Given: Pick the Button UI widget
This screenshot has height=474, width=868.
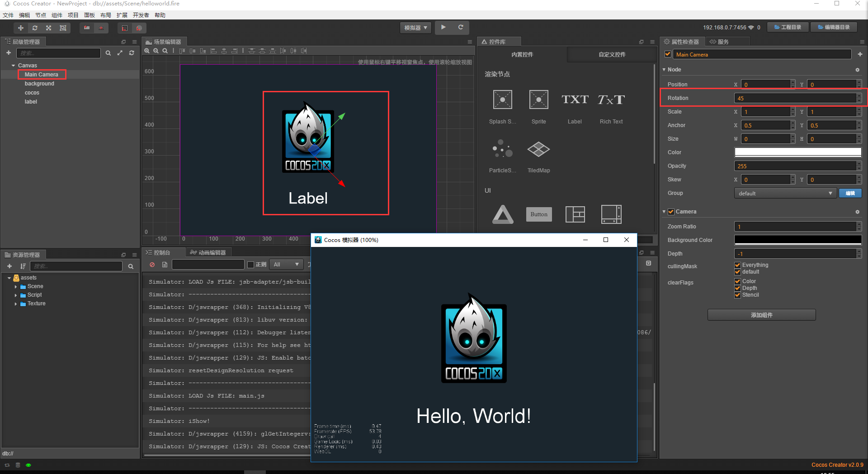Looking at the screenshot, I should click(x=539, y=214).
